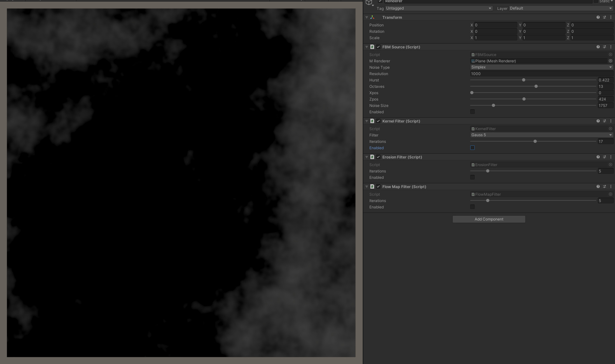
Task: Open the Noise Type Simplex dropdown
Action: (x=541, y=67)
